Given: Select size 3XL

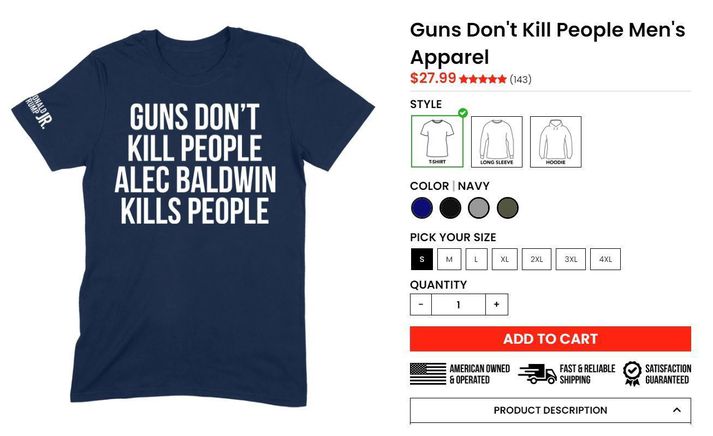Looking at the screenshot, I should pyautogui.click(x=571, y=259).
